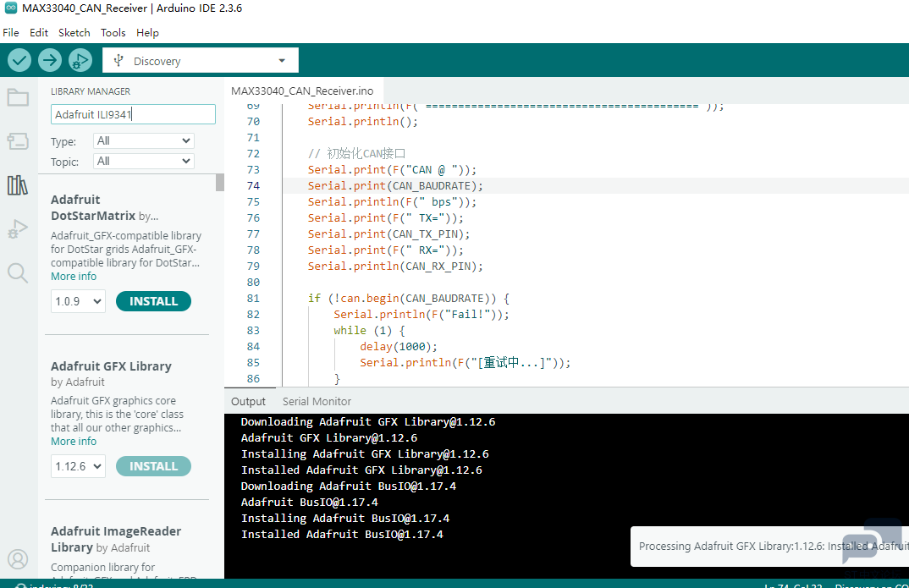This screenshot has width=909, height=588.
Task: Open the Edit menu
Action: coord(39,32)
